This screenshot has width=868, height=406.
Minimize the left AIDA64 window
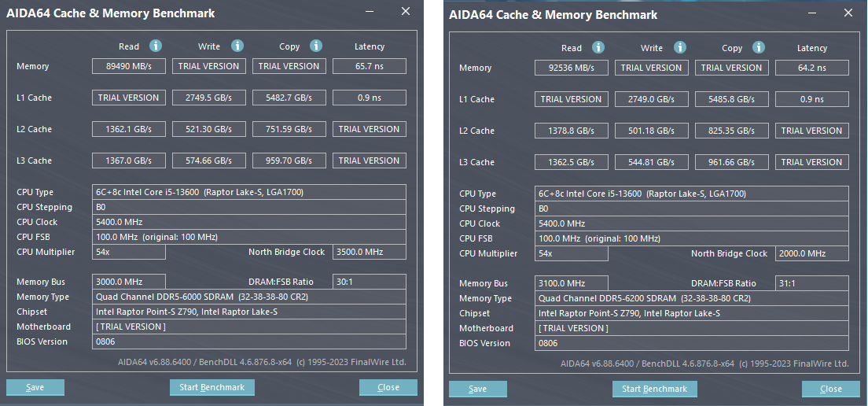[370, 12]
